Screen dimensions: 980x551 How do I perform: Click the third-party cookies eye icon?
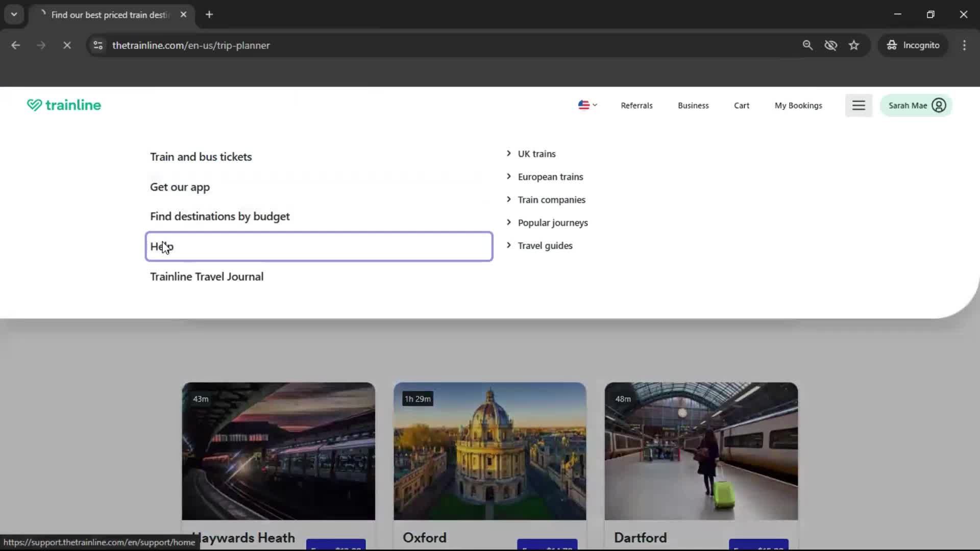pos(831,45)
